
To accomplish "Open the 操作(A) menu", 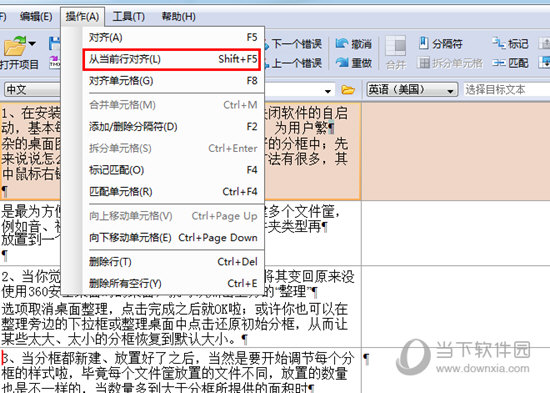I will click(82, 16).
